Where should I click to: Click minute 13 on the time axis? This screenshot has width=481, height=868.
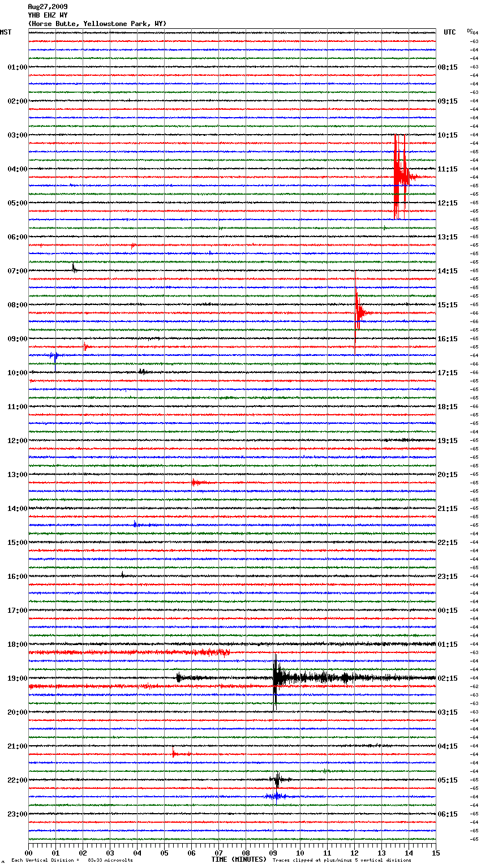381,853
